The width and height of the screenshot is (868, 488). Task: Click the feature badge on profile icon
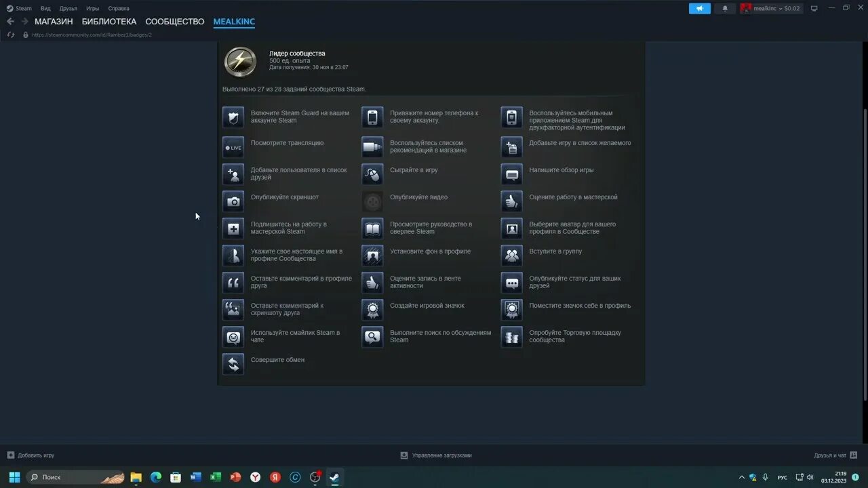pos(512,310)
